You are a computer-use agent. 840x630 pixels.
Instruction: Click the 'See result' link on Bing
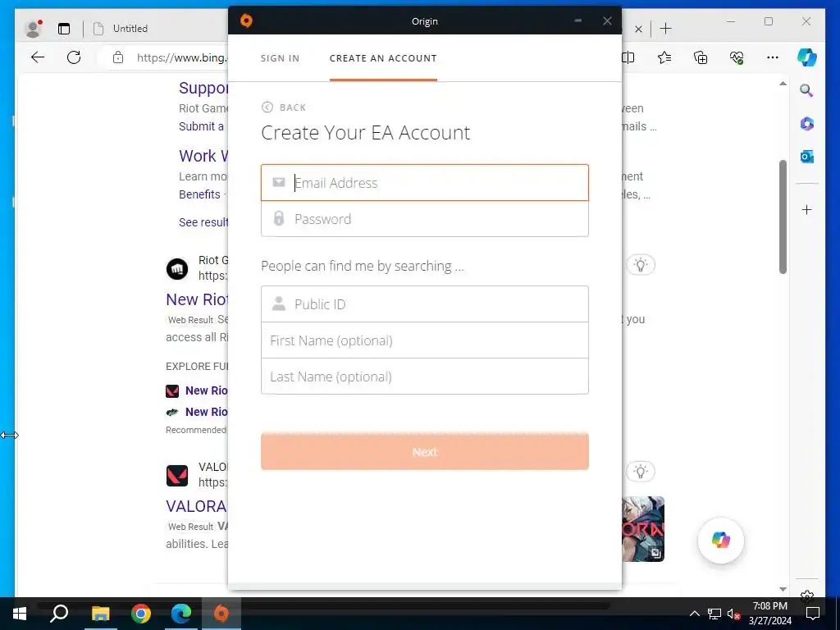point(203,222)
